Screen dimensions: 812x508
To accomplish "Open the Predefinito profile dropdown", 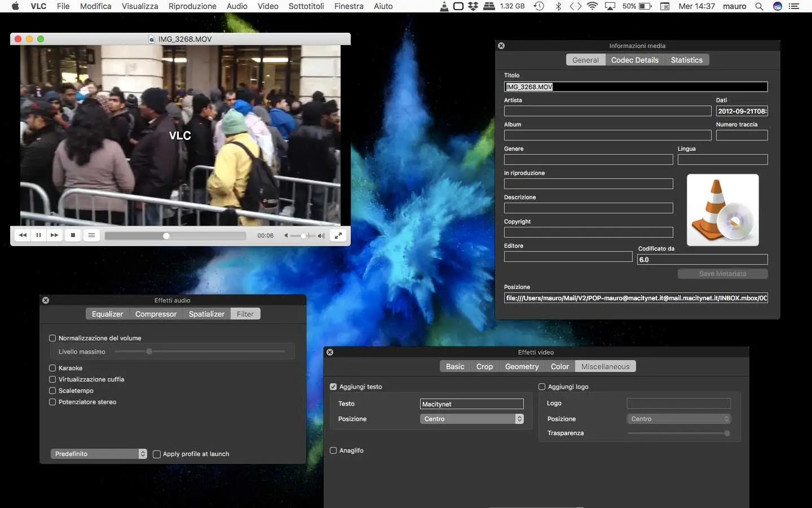I will [99, 454].
